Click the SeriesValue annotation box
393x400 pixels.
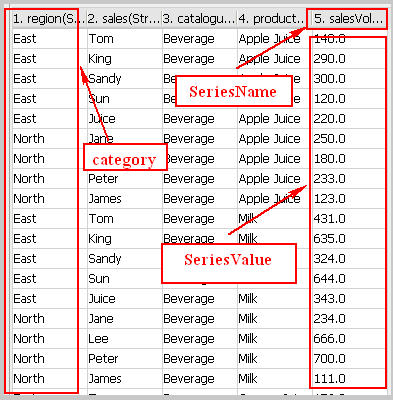point(229,263)
